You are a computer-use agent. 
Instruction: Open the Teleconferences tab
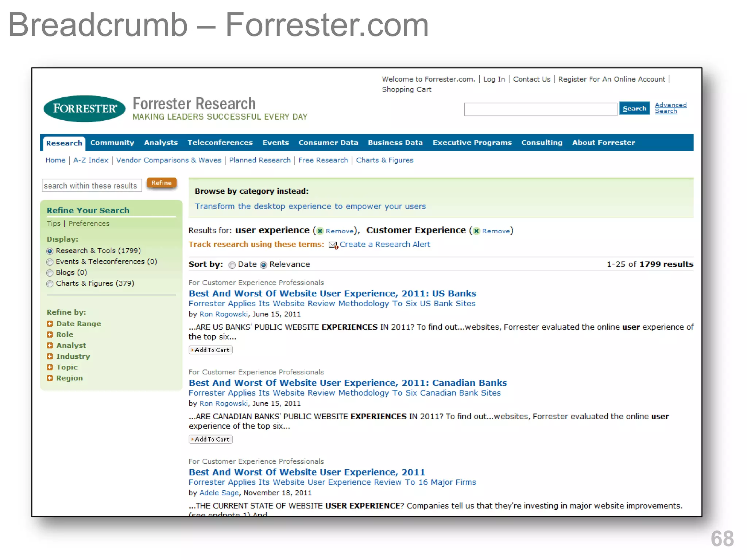pos(220,143)
